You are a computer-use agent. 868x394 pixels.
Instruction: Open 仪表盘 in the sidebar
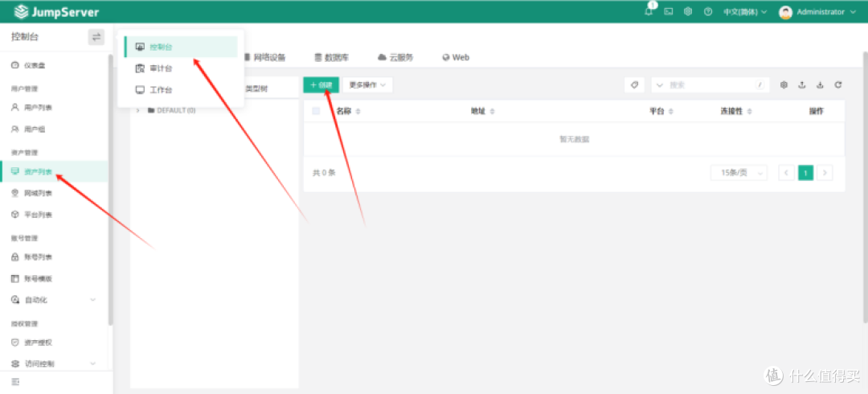55,65
